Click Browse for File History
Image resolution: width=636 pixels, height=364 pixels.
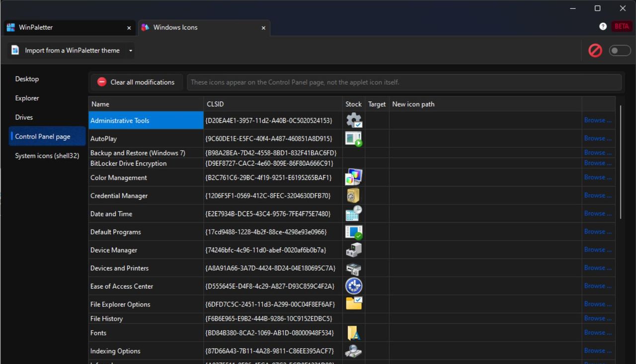pos(598,318)
